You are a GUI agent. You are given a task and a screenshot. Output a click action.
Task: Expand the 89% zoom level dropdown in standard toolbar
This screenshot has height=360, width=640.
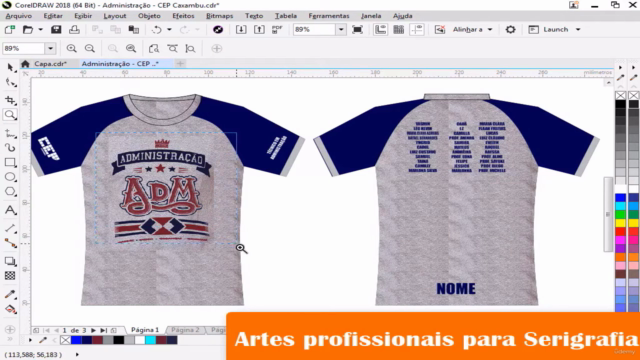(341, 29)
